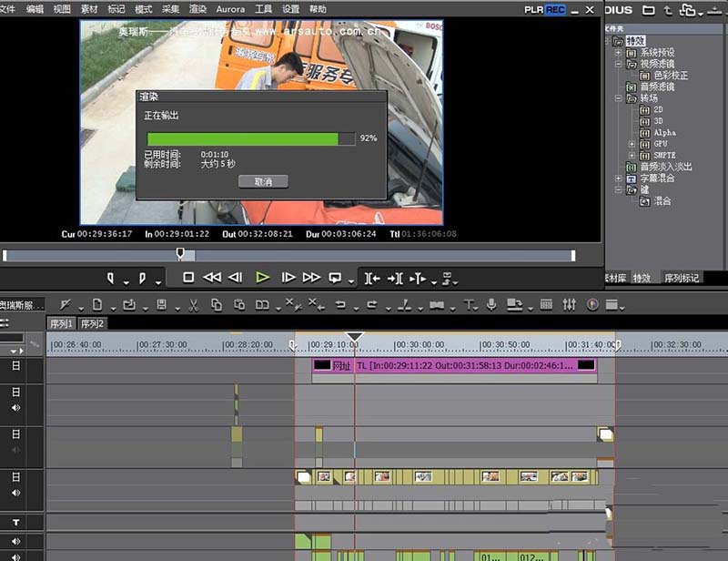Open the 渲染 menu
Image resolution: width=728 pixels, height=561 pixels.
coord(197,8)
